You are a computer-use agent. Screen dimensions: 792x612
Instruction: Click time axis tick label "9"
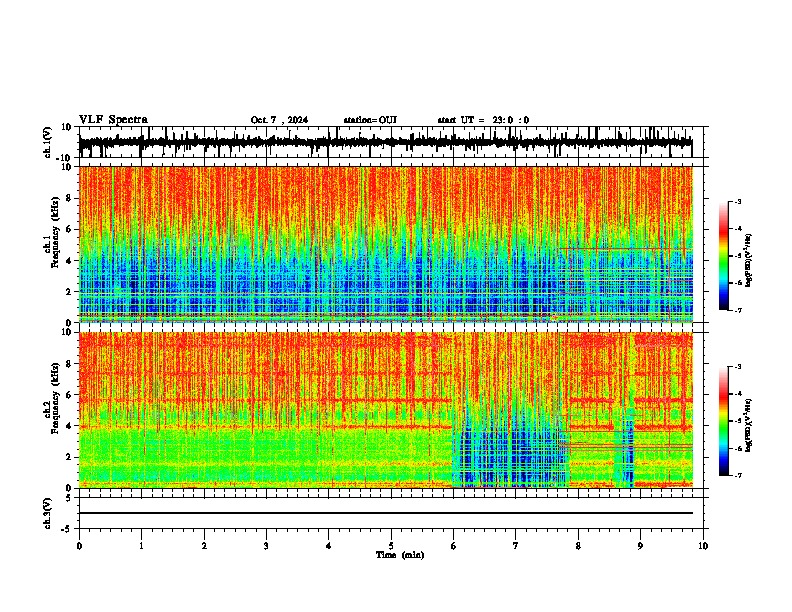point(640,546)
